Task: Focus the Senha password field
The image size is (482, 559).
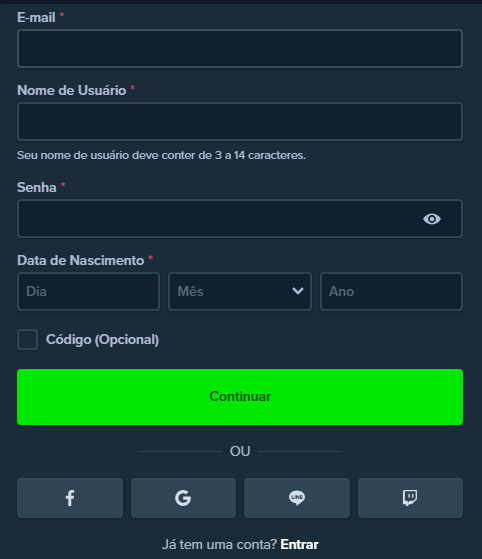Action: point(240,219)
